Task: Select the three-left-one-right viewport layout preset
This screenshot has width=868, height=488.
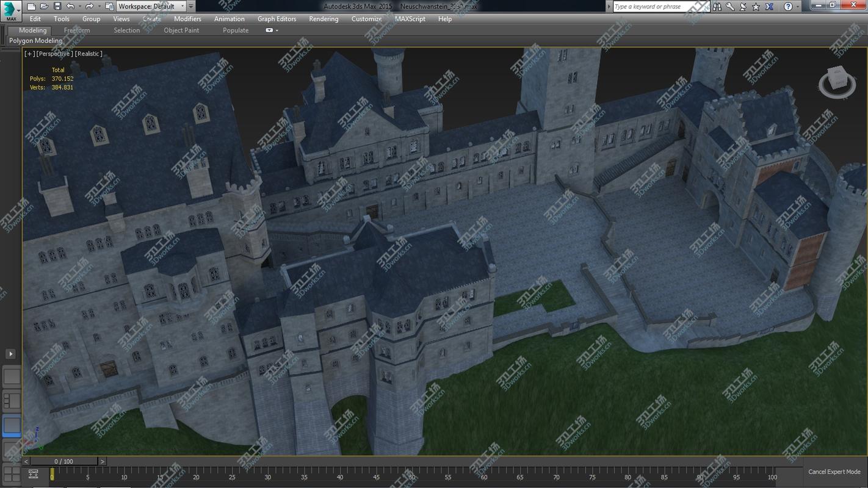Action: 12,401
